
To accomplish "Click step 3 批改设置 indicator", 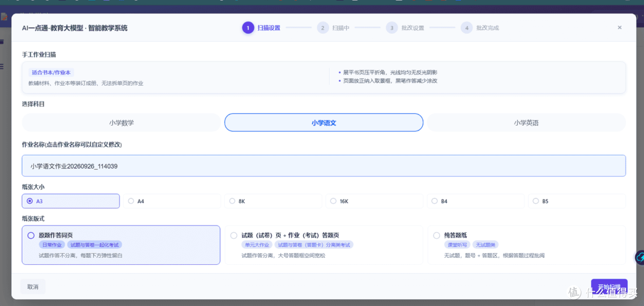I will coord(405,28).
